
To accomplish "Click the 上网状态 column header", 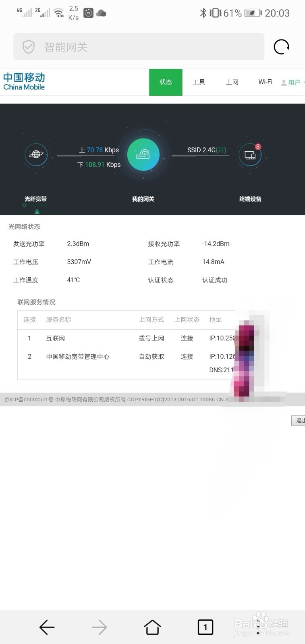I will point(187,320).
